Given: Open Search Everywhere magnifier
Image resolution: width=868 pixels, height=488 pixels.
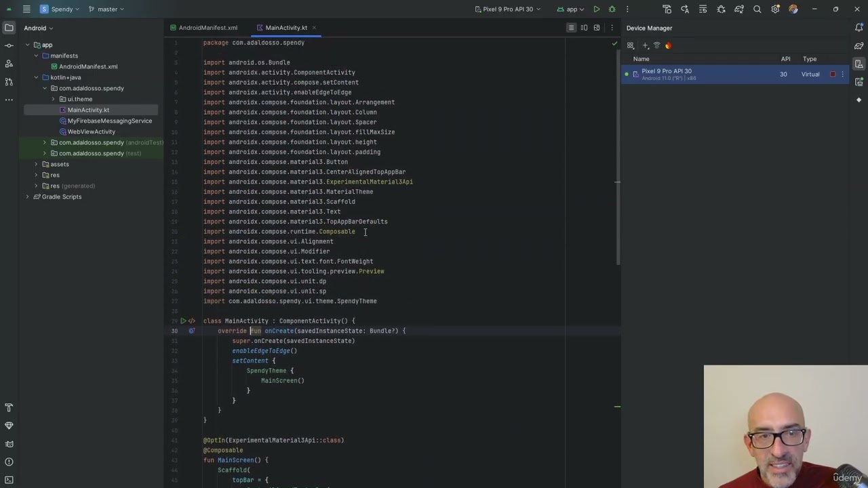Looking at the screenshot, I should pyautogui.click(x=757, y=9).
